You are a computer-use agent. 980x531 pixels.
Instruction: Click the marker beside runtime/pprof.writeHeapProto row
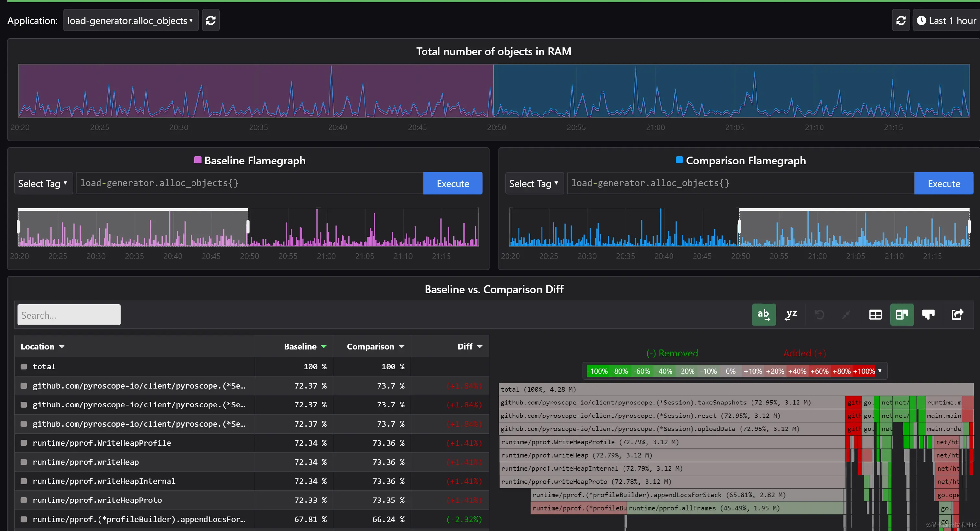tap(24, 500)
